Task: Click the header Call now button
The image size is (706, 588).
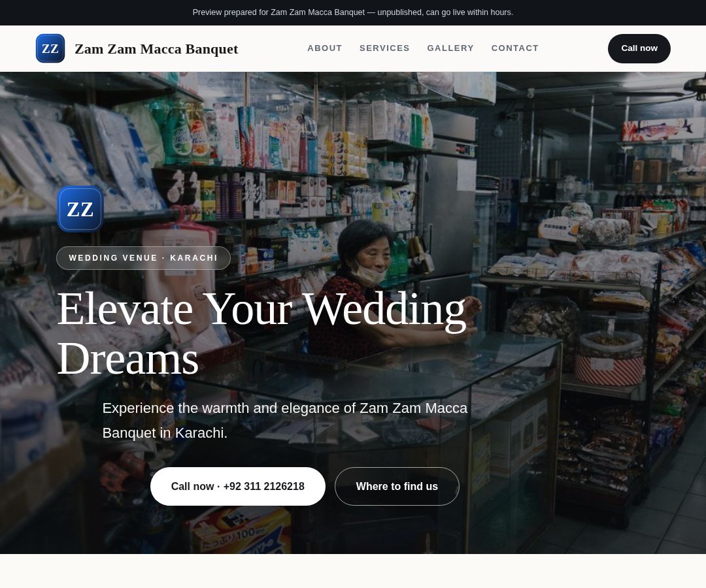Action: [x=639, y=48]
